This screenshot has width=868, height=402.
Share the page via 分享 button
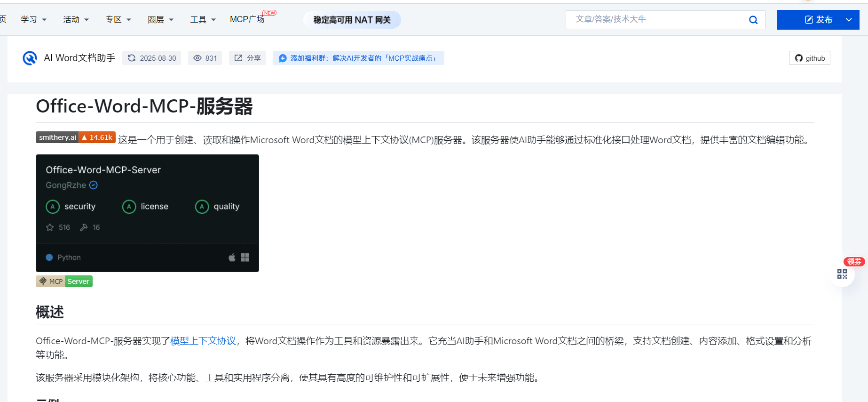click(247, 58)
